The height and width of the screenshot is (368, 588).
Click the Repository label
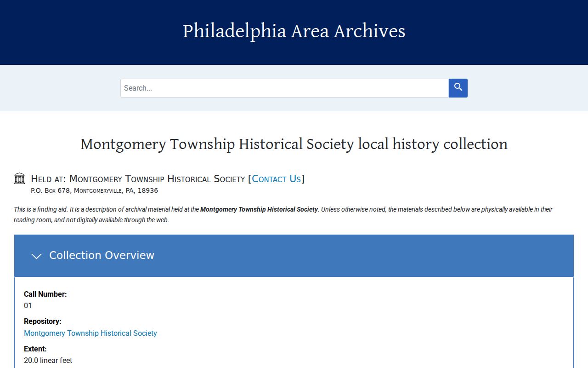coord(43,321)
